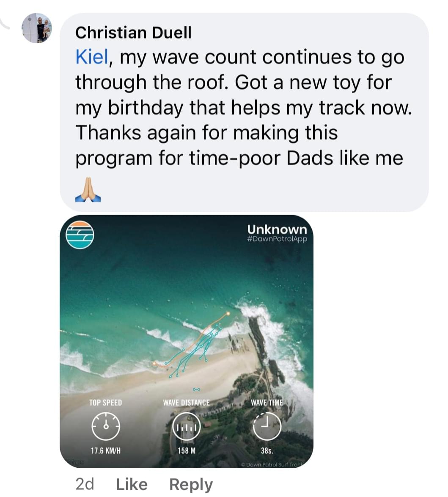Tap the Unknown location title

[277, 229]
